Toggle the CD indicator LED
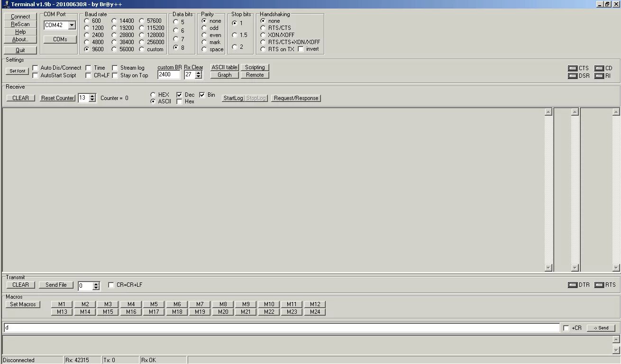 599,68
